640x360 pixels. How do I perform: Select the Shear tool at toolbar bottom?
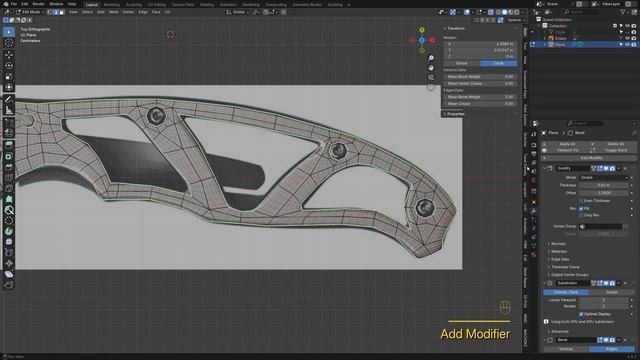9,274
